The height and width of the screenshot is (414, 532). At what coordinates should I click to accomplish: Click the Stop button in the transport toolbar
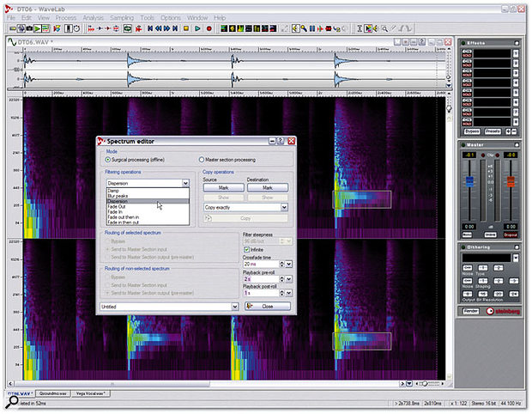tap(186, 28)
